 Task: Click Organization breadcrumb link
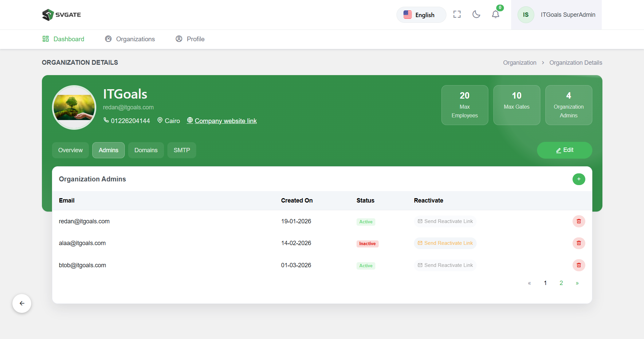coord(520,63)
